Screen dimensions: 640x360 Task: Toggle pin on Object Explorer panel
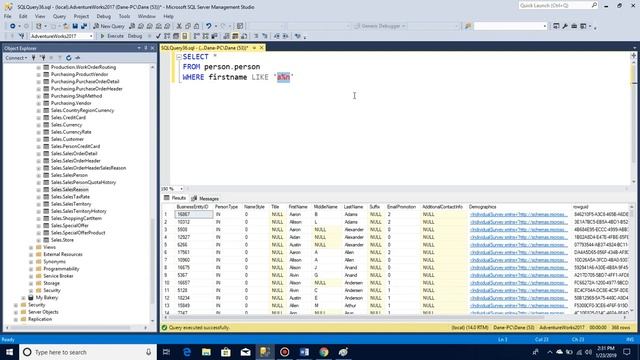tap(146, 48)
